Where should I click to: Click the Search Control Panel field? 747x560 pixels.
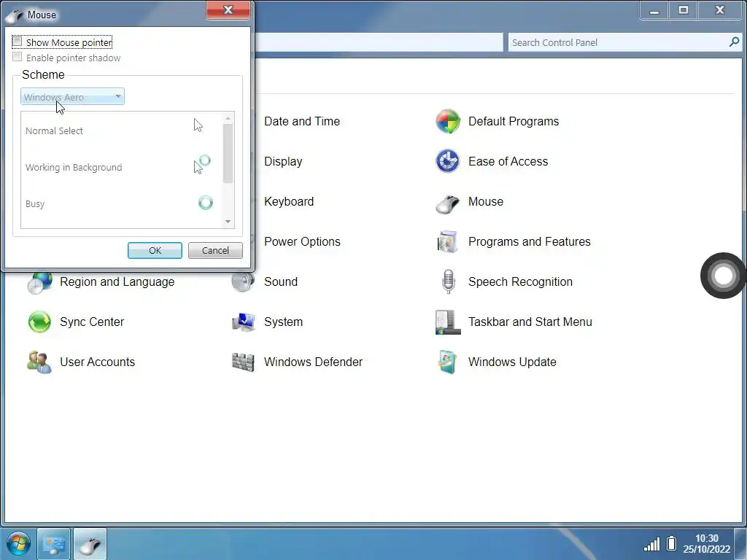[624, 42]
